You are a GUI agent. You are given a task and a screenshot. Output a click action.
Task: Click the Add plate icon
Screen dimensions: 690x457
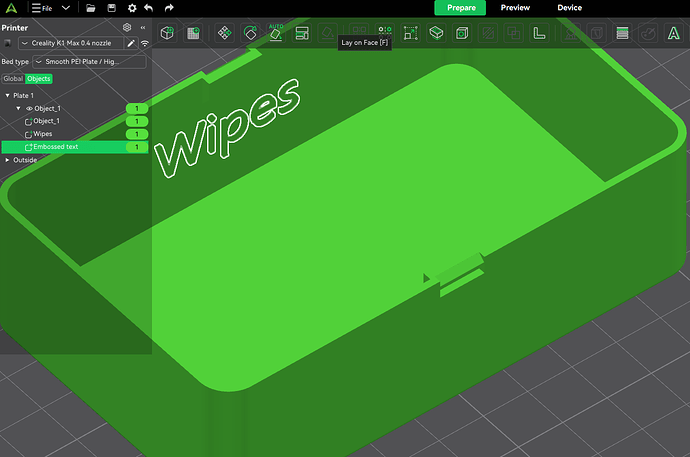[193, 33]
